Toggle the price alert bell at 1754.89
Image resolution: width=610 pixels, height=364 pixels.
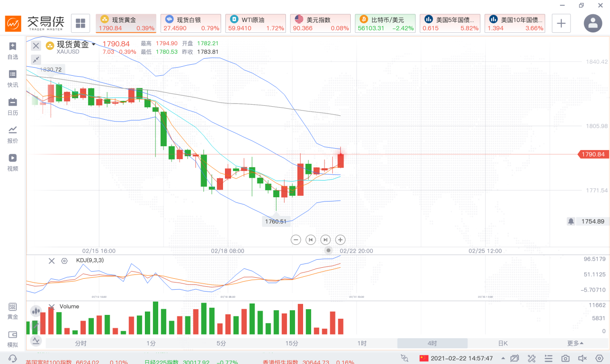pyautogui.click(x=571, y=222)
